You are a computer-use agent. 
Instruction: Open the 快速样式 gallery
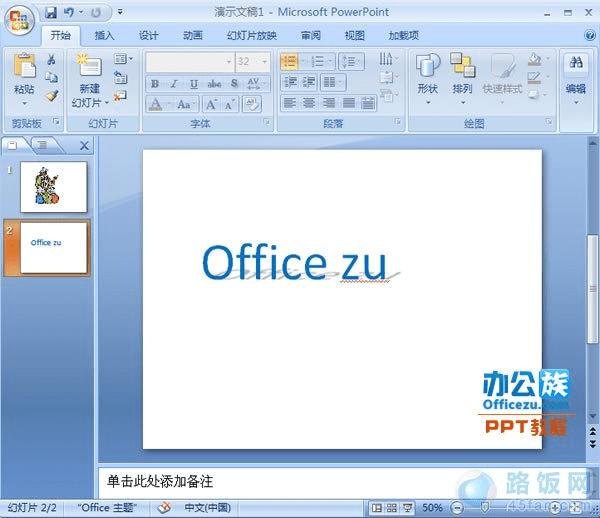pyautogui.click(x=502, y=78)
